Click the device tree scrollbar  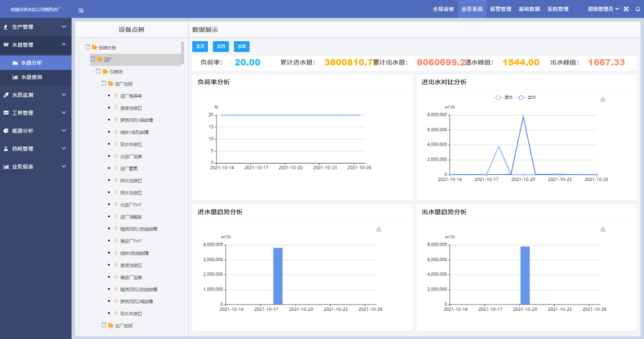[x=182, y=53]
